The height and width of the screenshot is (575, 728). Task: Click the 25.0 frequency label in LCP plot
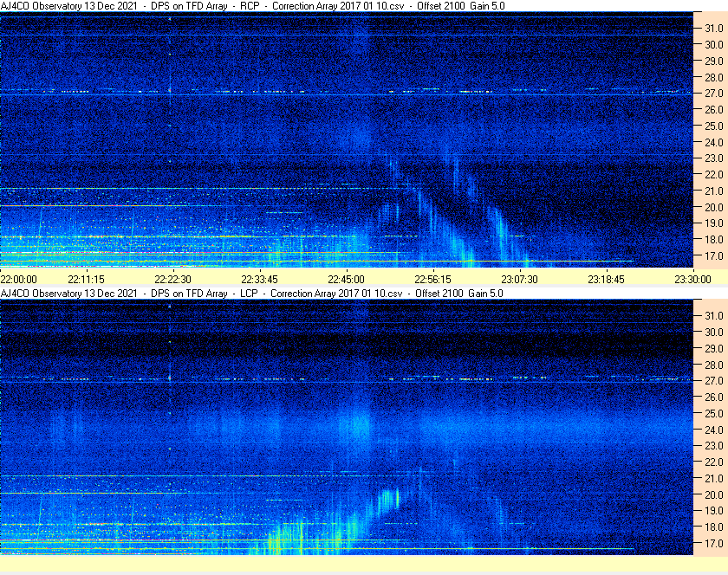pyautogui.click(x=714, y=414)
